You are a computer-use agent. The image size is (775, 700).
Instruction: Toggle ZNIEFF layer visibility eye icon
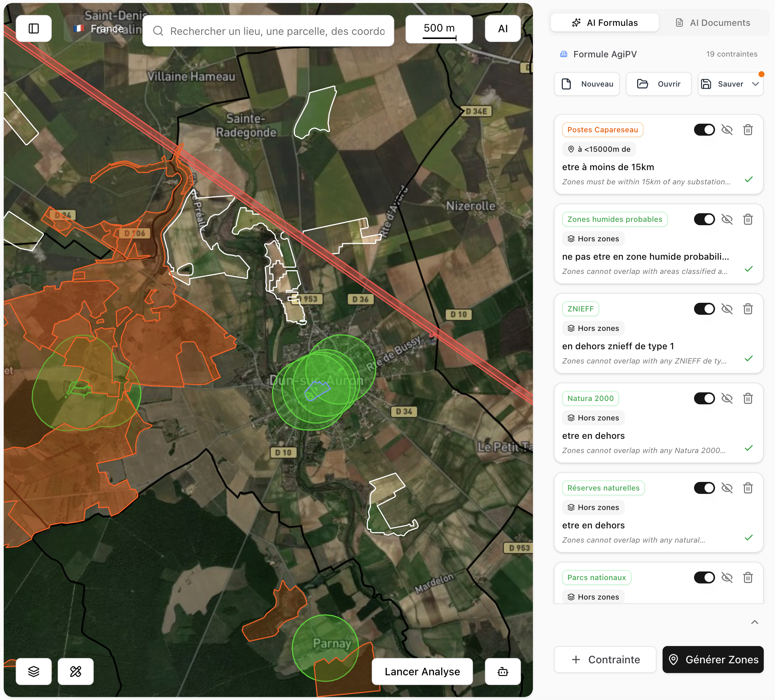coord(727,309)
